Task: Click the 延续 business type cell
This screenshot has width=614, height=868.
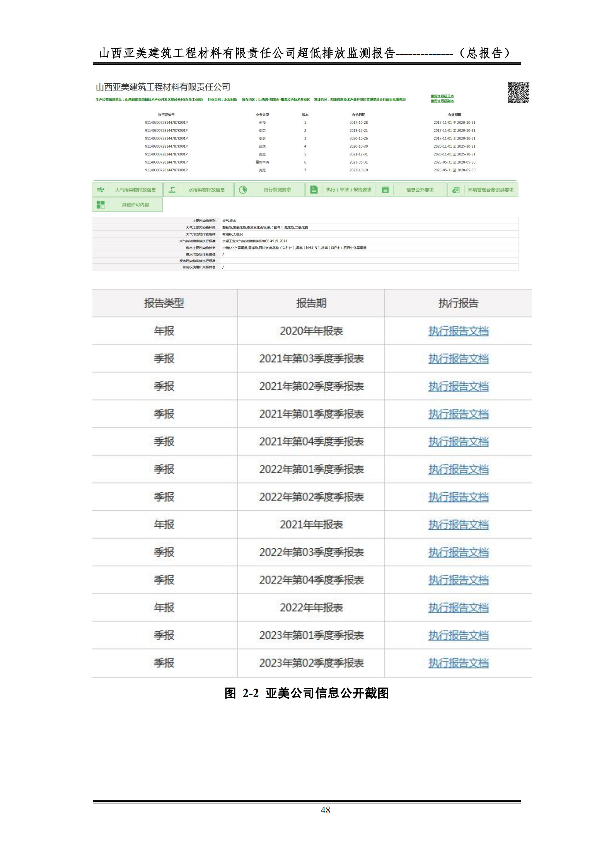Action: [x=262, y=147]
